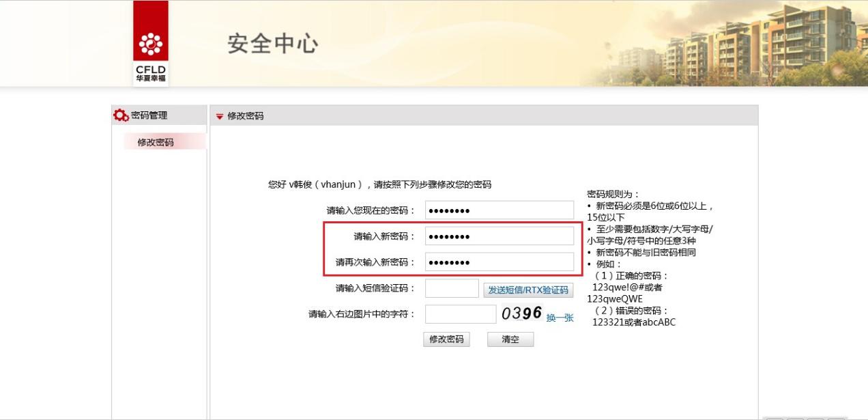Click the captcha image showing 0396
This screenshot has height=420, width=868.
522,313
